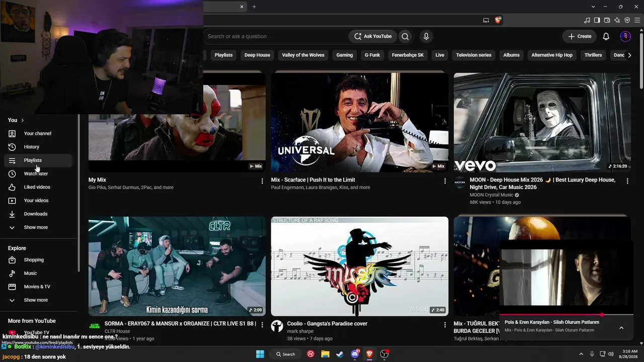Seek using the miniplayer red progress bar
Viewport: 644px width, 362px height.
click(x=566, y=315)
